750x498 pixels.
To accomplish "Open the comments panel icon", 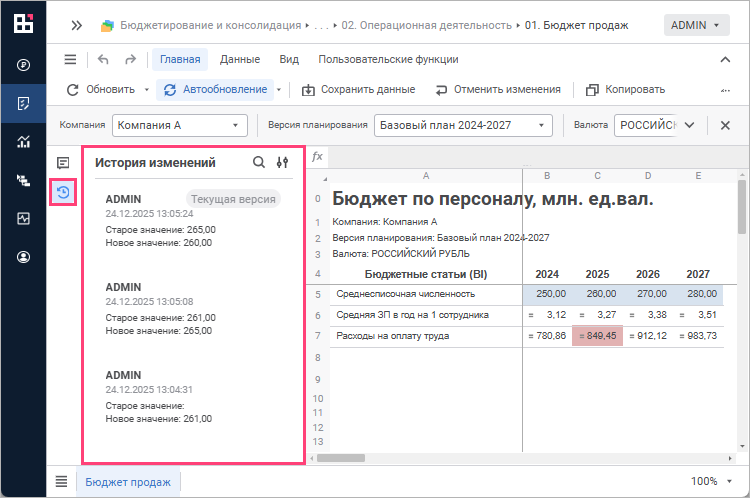I will pyautogui.click(x=63, y=162).
